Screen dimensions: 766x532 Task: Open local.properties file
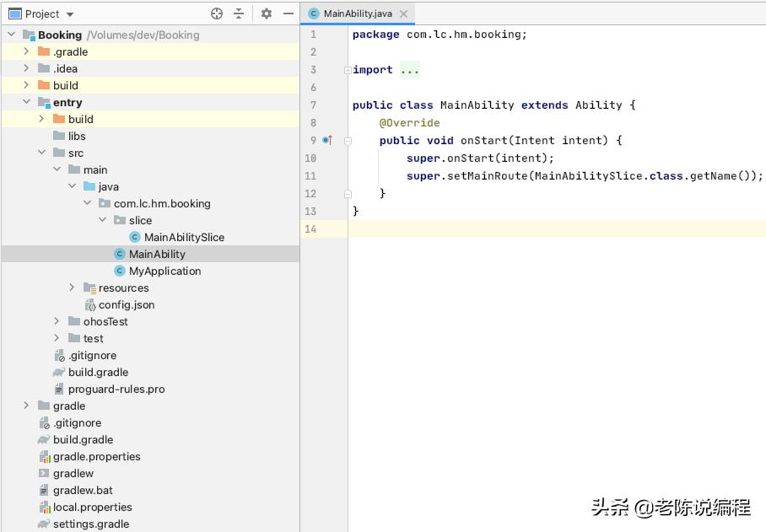92,507
